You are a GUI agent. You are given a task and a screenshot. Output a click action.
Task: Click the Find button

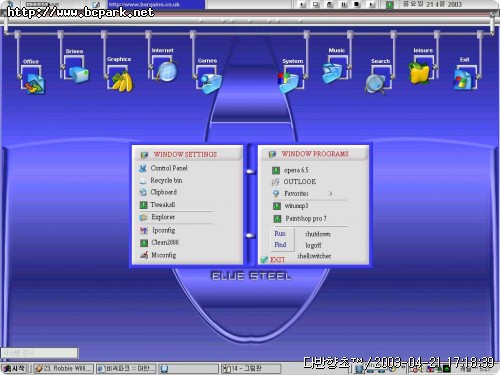(x=280, y=245)
